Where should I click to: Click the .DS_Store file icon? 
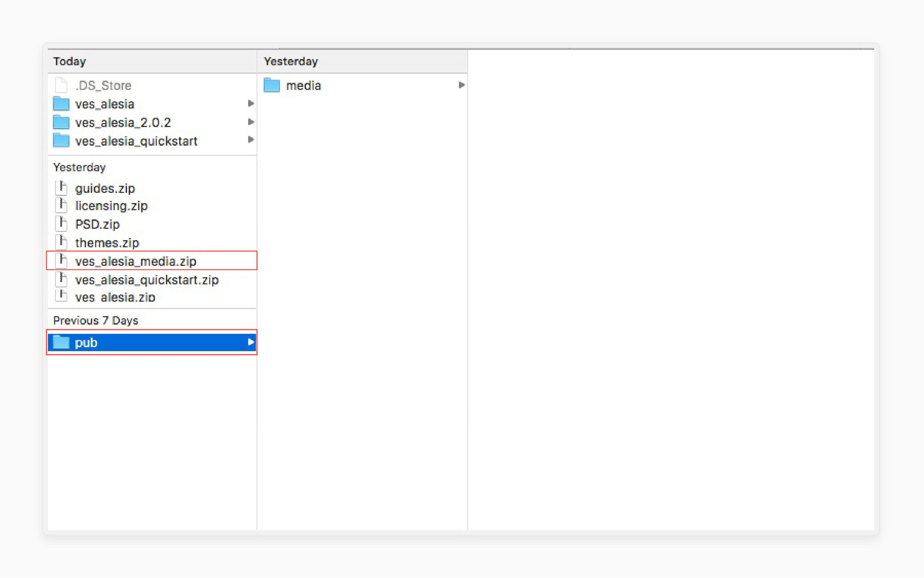pos(61,85)
